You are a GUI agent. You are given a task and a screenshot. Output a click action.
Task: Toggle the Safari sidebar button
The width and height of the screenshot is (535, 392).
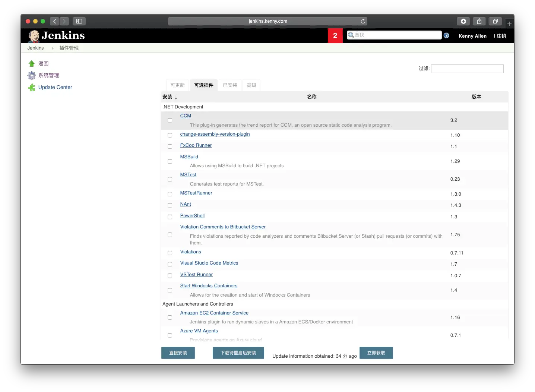(79, 21)
